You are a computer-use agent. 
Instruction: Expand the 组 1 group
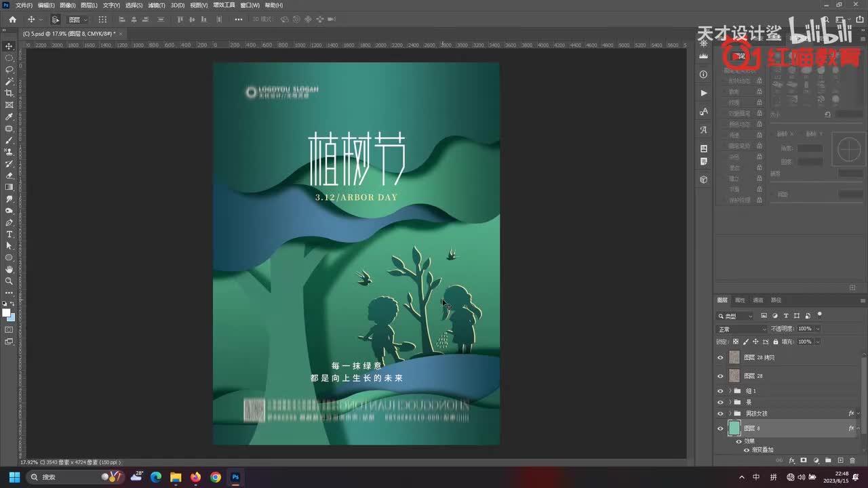tap(730, 391)
